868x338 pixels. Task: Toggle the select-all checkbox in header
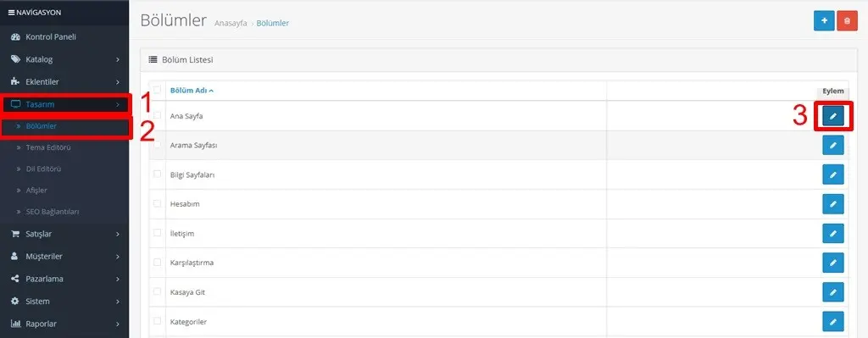pos(157,90)
